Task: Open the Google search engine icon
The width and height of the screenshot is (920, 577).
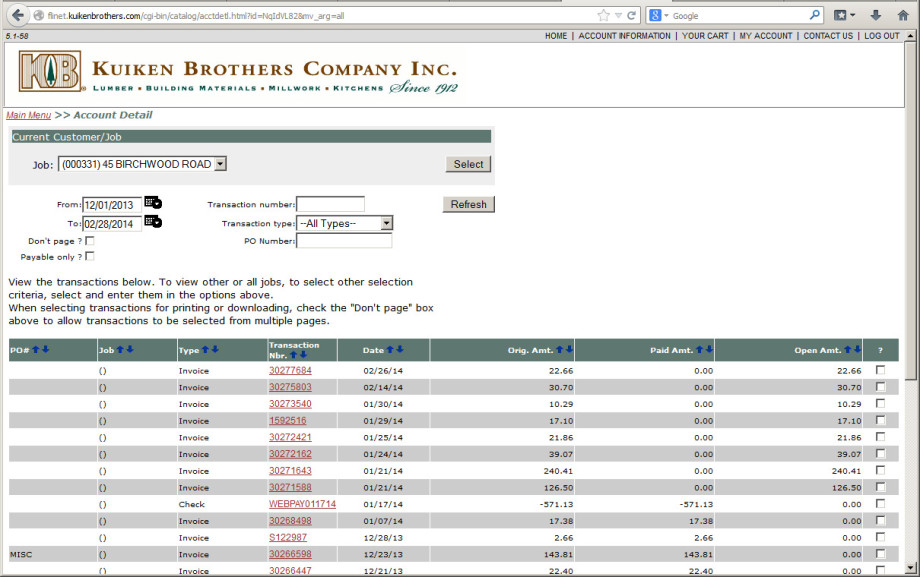Action: pyautogui.click(x=655, y=16)
